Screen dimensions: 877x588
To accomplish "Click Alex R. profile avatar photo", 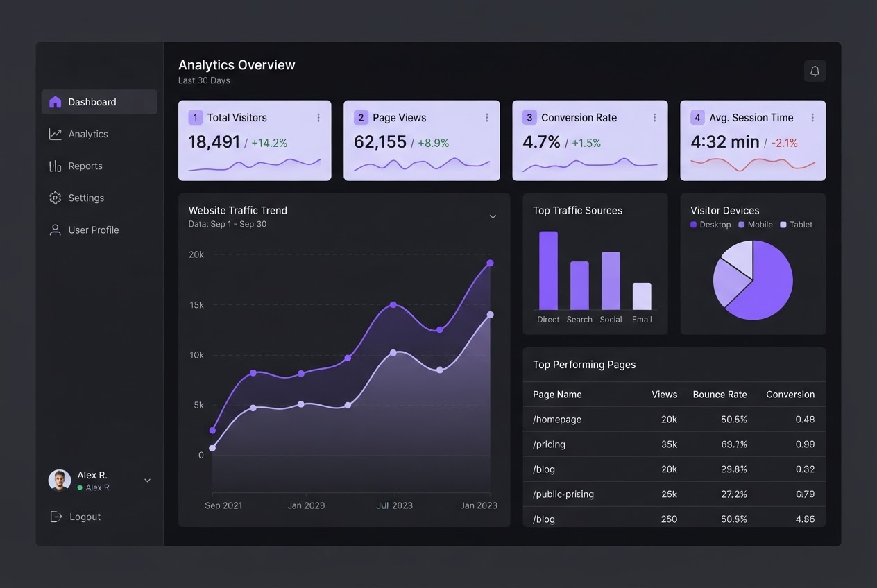I will tap(60, 481).
